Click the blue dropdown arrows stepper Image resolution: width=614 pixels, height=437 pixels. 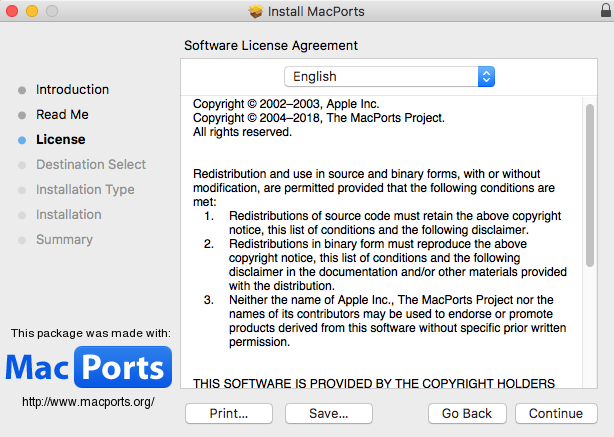pos(486,76)
